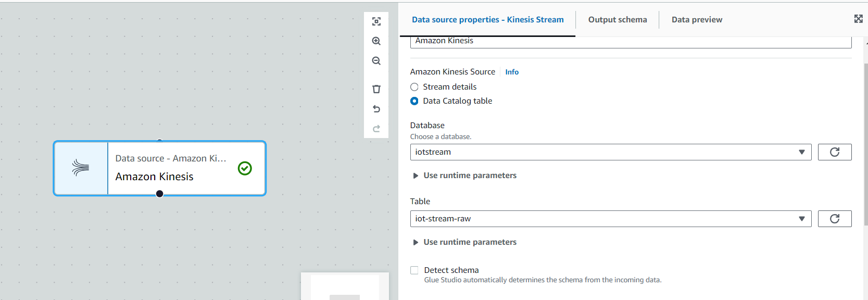868x300 pixels.
Task: Zoom out on the canvas
Action: pos(376,61)
